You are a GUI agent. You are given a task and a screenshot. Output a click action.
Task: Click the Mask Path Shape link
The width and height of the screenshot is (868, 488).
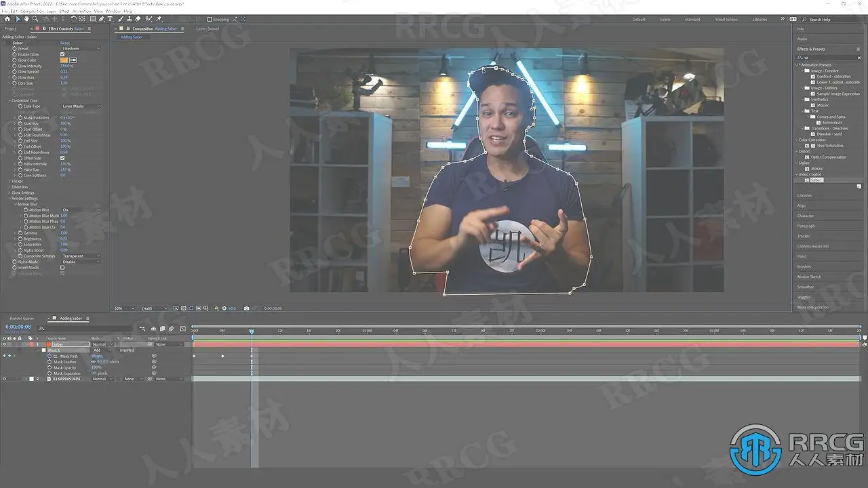click(97, 356)
